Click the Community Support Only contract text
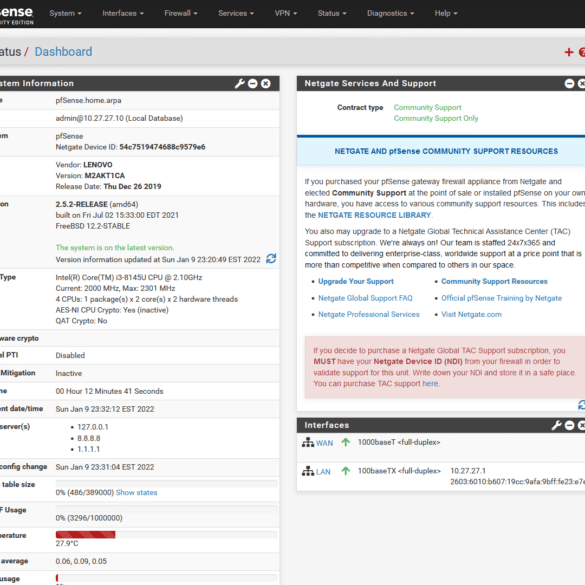Viewport: 585px width, 585px height. (436, 118)
